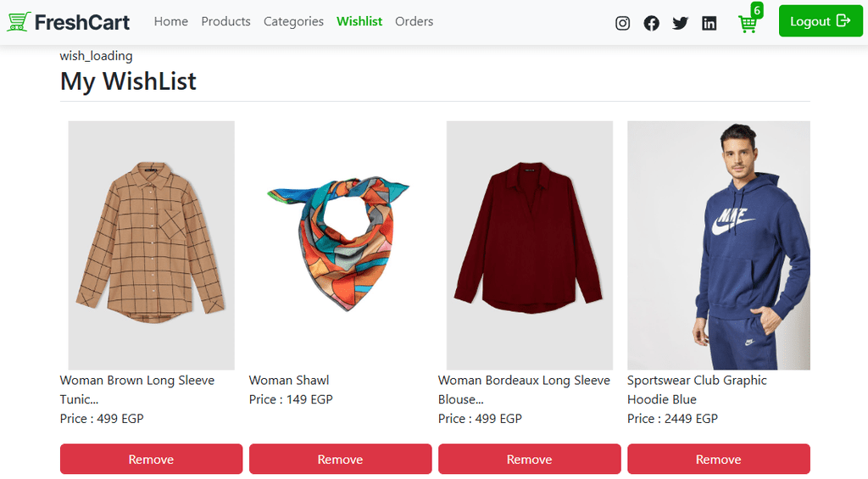The image size is (868, 479).
Task: Open the shopping cart icon
Action: [748, 24]
